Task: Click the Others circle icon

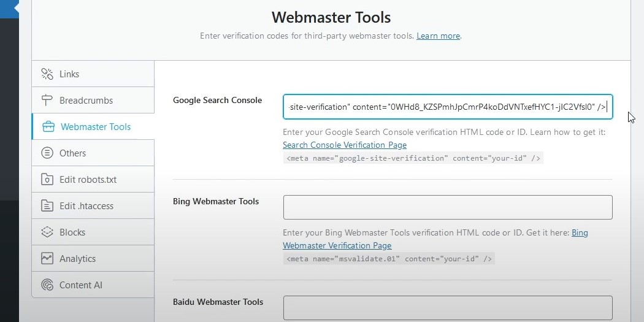Action: (47, 153)
